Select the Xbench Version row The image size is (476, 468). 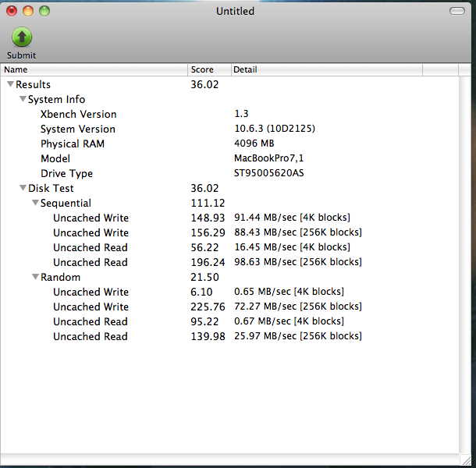(x=229, y=114)
